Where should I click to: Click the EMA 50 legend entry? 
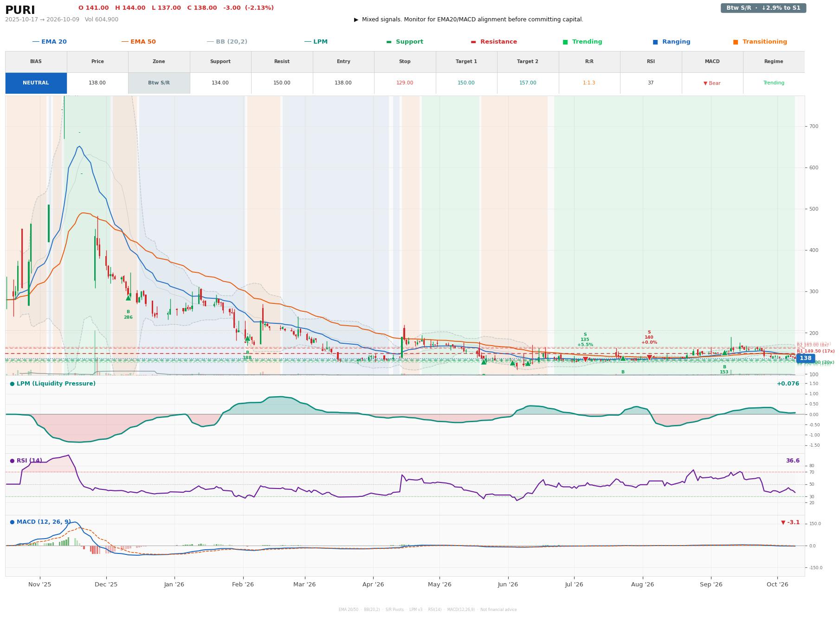point(138,42)
